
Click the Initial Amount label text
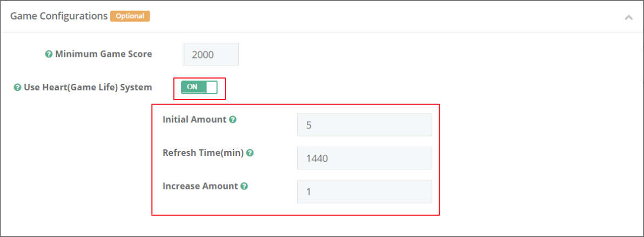194,120
